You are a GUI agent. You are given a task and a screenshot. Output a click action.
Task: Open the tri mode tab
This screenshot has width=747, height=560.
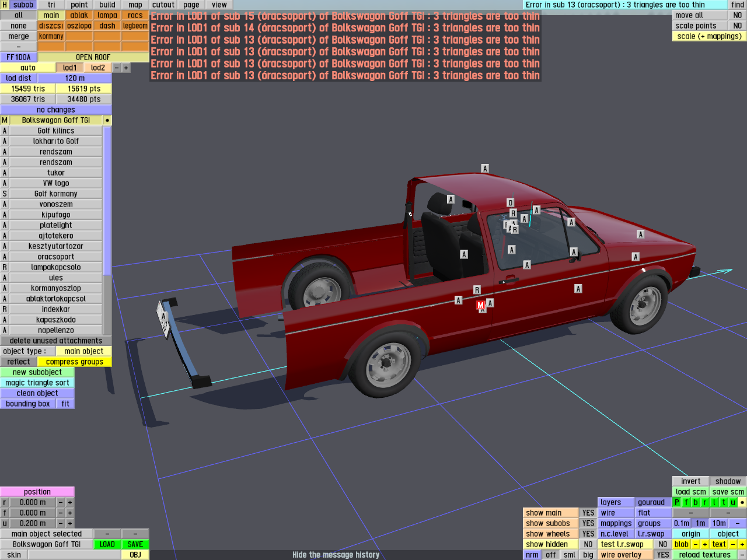tap(51, 5)
